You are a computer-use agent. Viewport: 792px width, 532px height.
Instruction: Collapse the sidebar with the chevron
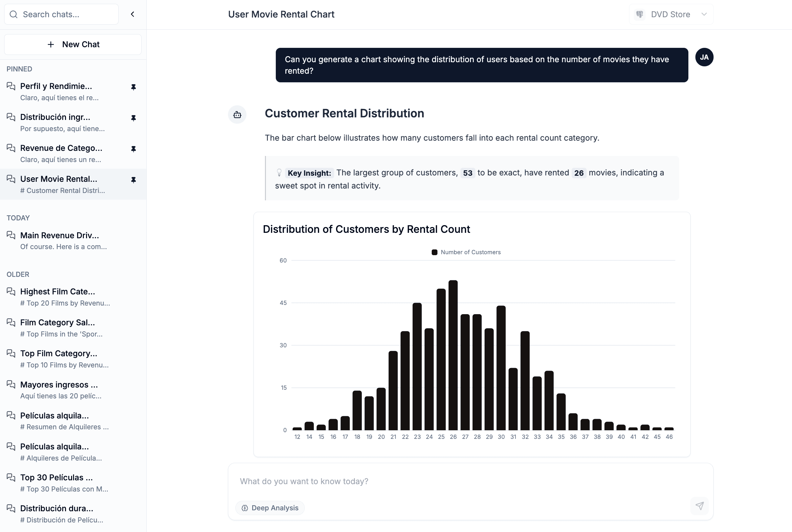click(133, 14)
